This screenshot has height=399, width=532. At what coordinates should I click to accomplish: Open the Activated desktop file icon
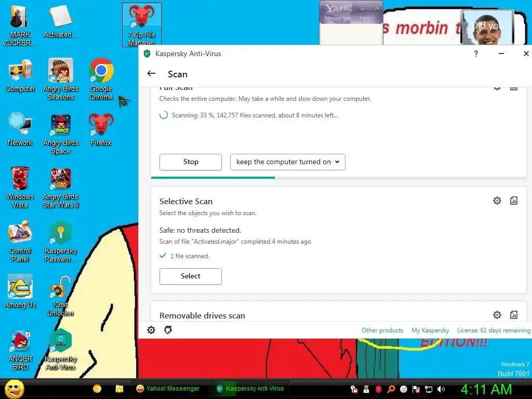[60, 21]
